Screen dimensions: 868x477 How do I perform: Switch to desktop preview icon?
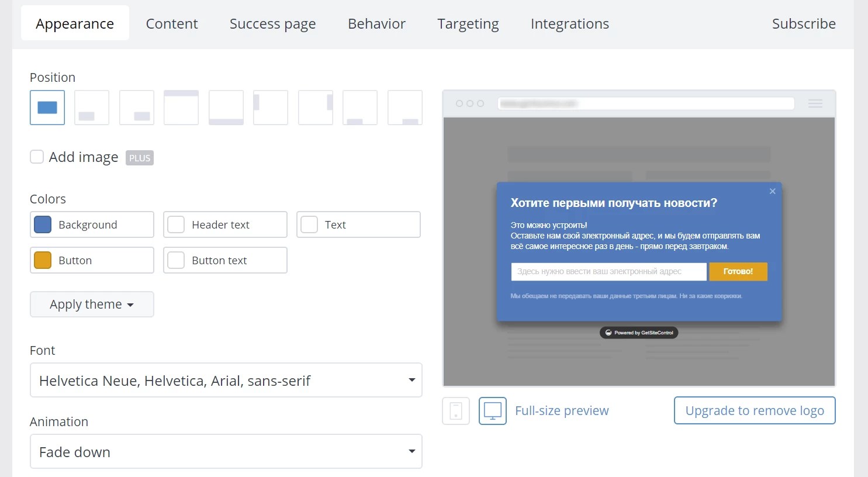pos(493,411)
